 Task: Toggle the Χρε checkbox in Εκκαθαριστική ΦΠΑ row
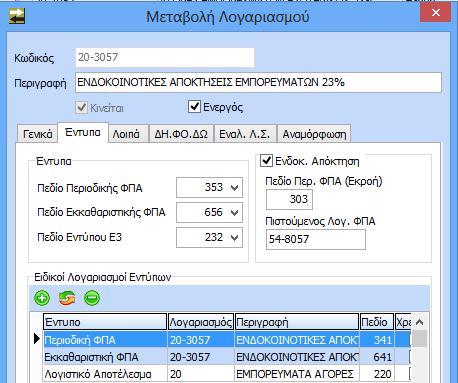(410, 357)
